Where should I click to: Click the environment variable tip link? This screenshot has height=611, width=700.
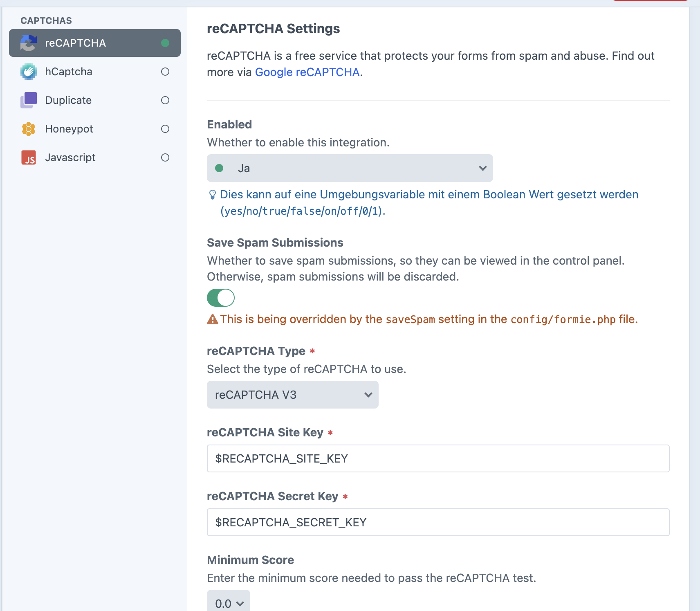click(x=429, y=195)
